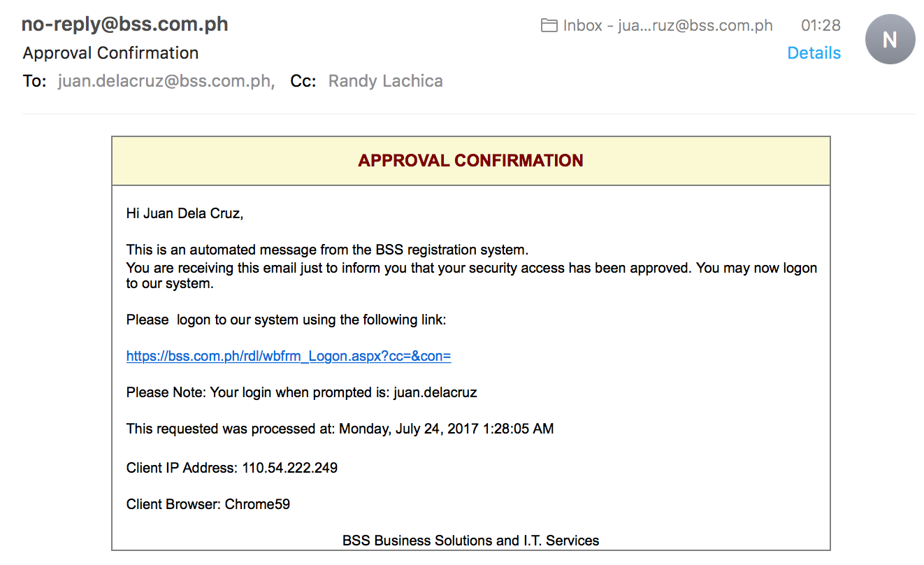The image size is (924, 565).
Task: Click the Inbox folder icon
Action: (549, 26)
